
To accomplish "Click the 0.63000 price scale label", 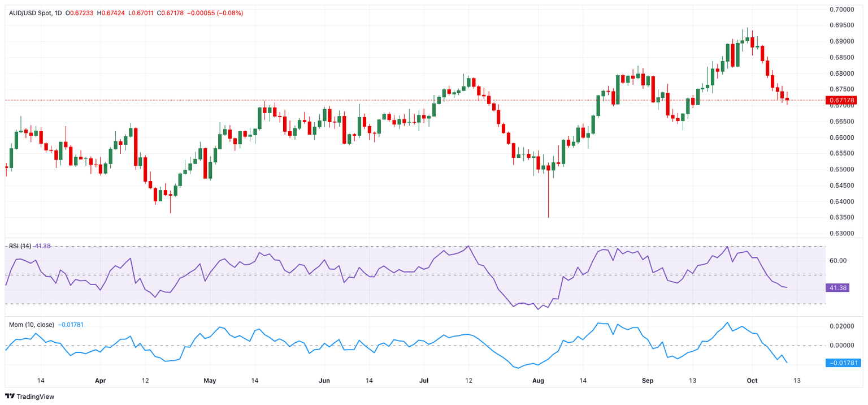I will click(x=841, y=233).
